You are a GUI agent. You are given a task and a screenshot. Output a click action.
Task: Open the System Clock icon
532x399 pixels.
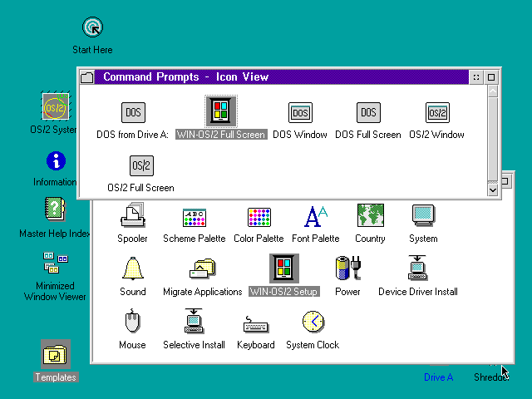pyautogui.click(x=313, y=322)
